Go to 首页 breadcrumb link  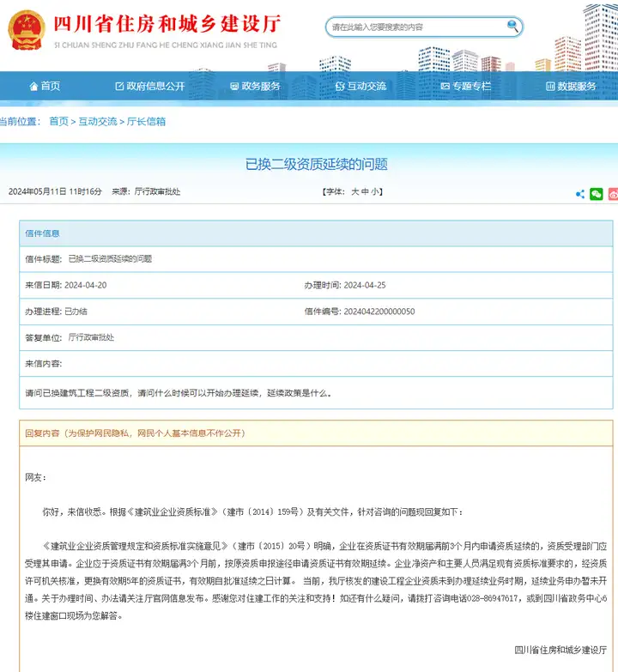[x=58, y=122]
